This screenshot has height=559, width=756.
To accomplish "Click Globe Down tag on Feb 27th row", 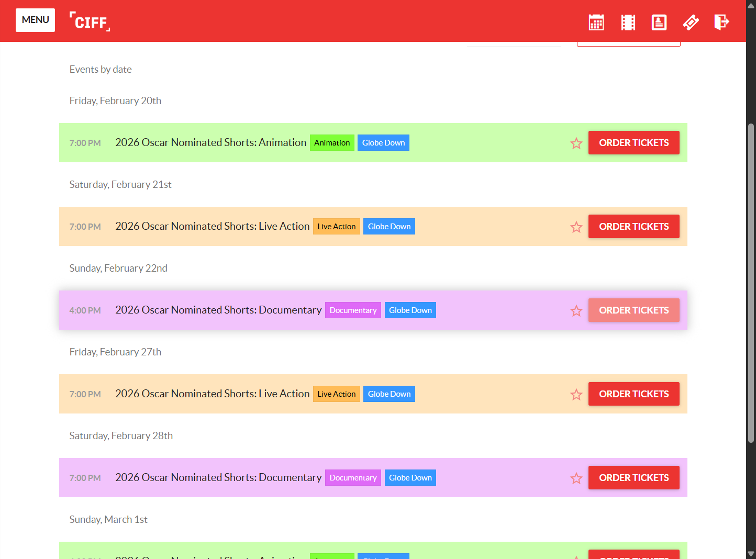I will click(389, 394).
